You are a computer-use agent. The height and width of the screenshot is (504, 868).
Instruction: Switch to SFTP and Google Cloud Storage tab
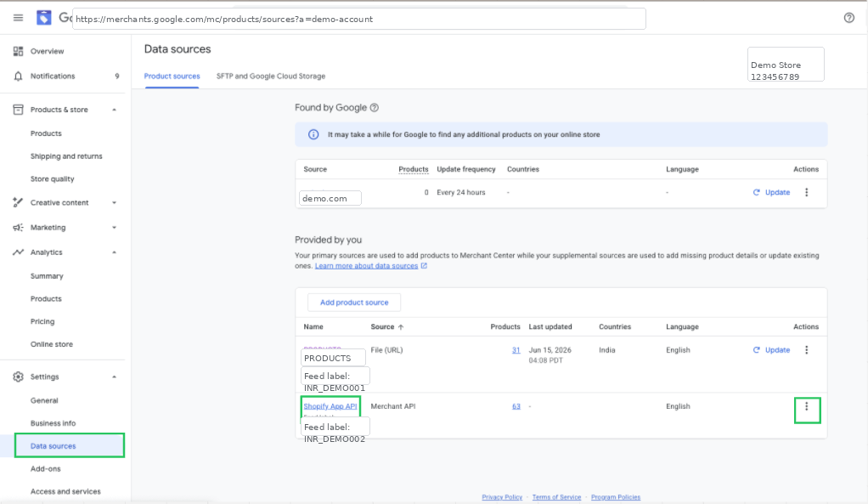271,76
